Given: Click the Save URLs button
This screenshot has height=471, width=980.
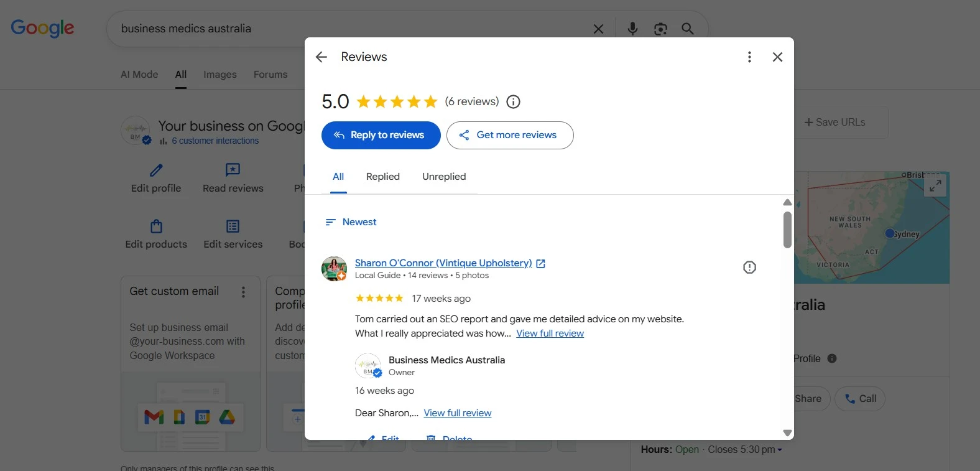Looking at the screenshot, I should [835, 123].
